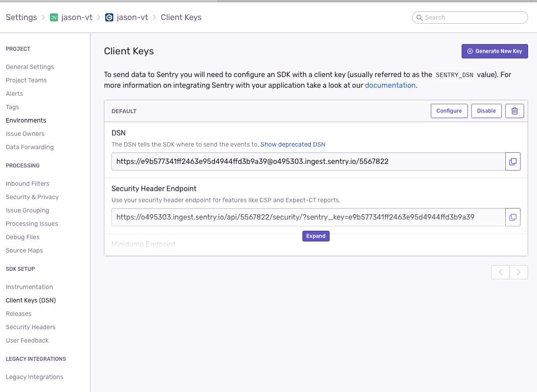537x392 pixels.
Task: Open User Feedback settings
Action: pos(27,340)
